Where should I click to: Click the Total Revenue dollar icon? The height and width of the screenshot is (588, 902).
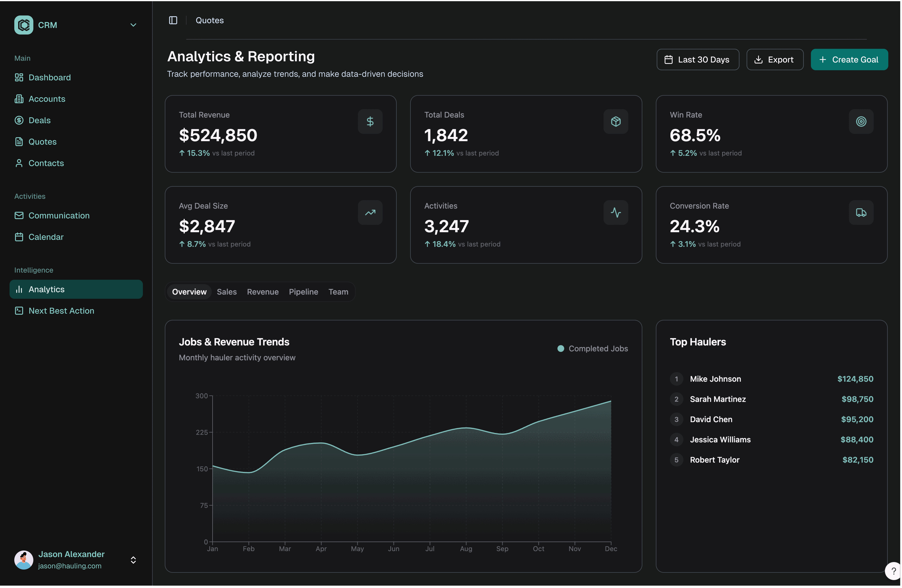(x=370, y=122)
